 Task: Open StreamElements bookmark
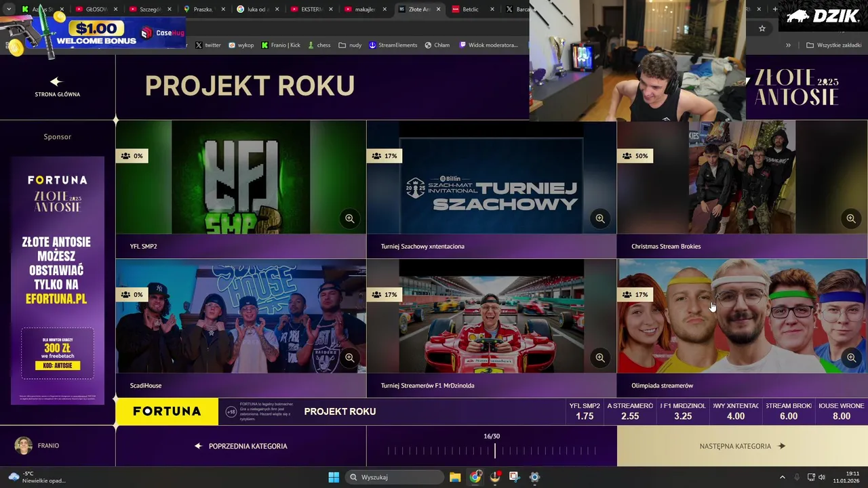click(393, 45)
